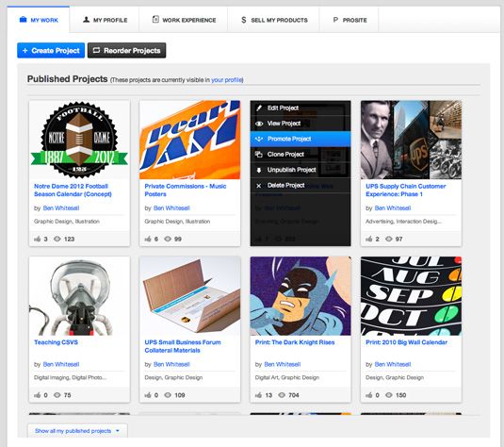Open the Work Experience tab
Screen dimensions: 504x447
pyautogui.click(x=184, y=20)
